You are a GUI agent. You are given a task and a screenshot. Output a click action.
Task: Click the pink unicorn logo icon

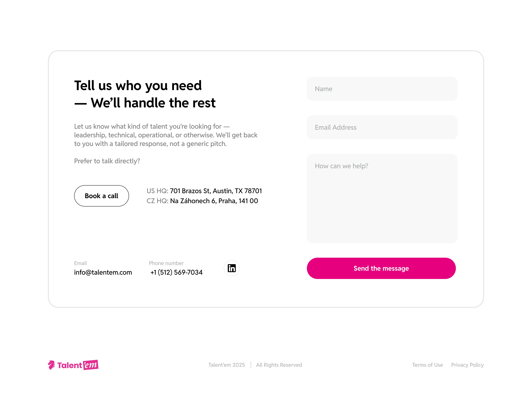(x=51, y=365)
